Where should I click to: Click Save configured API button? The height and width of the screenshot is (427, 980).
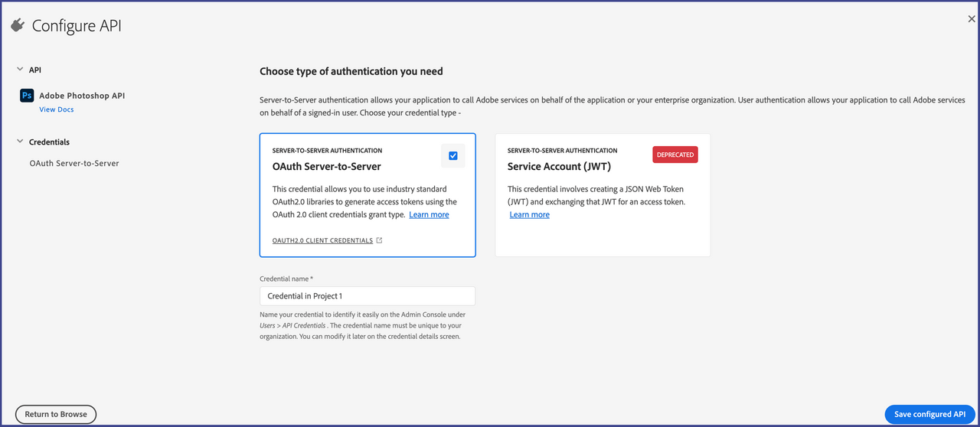(930, 414)
